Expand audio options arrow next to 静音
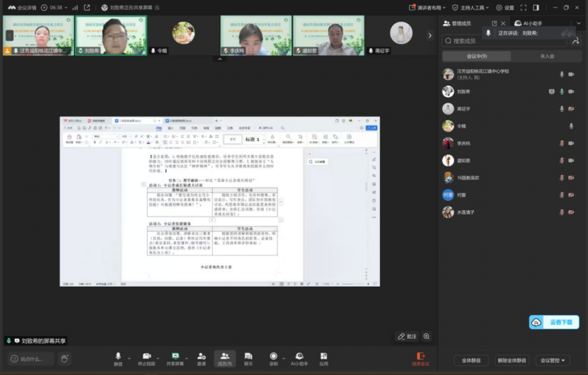 click(x=129, y=359)
